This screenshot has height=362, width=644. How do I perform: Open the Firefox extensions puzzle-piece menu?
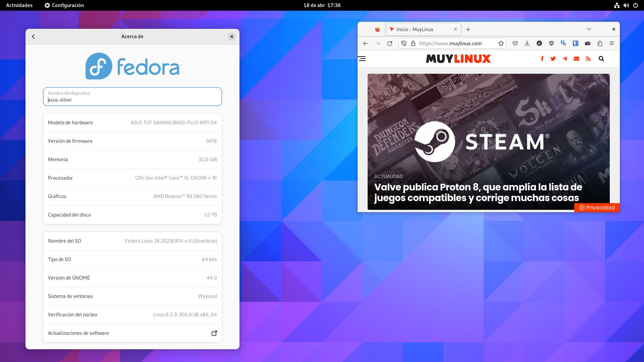pos(600,43)
